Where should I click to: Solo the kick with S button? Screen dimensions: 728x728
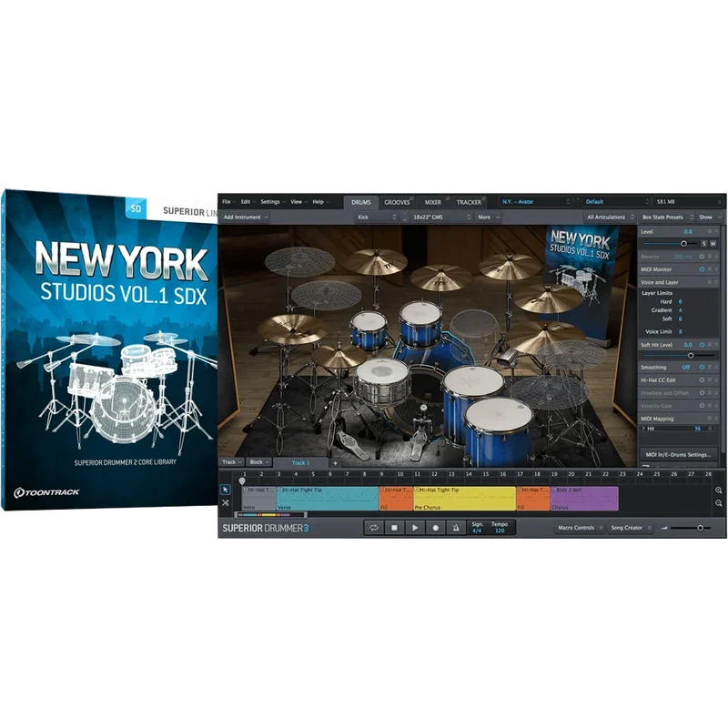coord(703,244)
